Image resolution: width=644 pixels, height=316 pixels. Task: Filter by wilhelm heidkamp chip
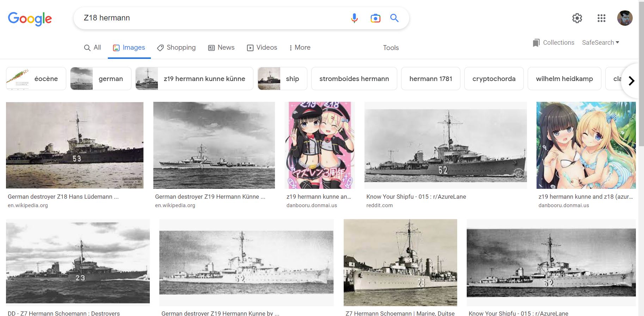564,79
